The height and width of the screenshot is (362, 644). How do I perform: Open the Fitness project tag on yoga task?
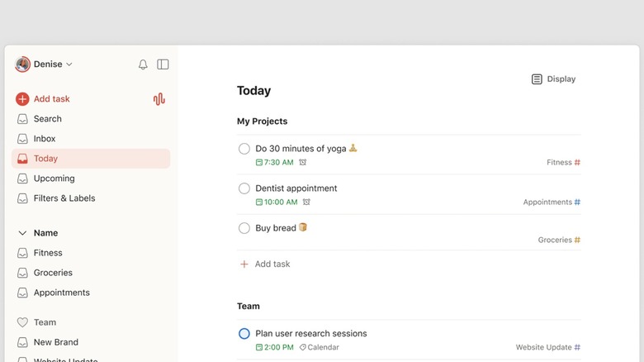click(563, 163)
